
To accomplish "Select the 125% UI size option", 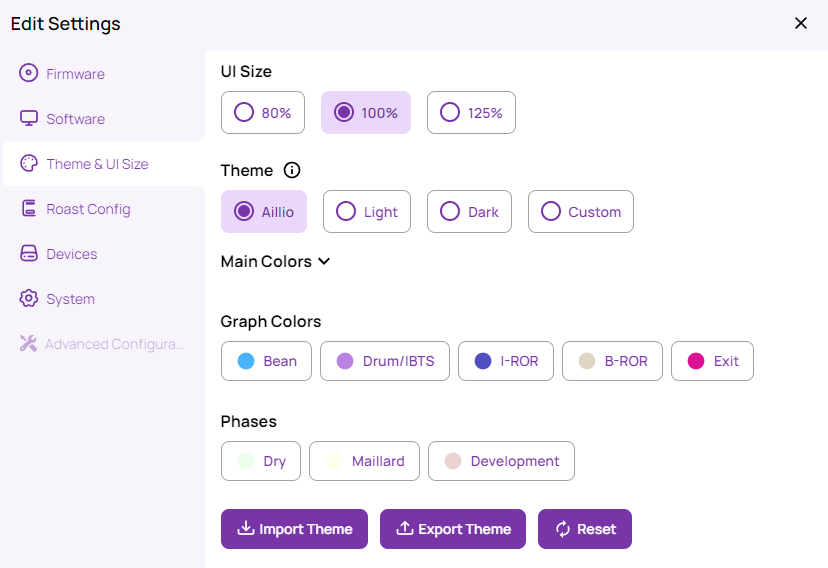I will pos(471,112).
